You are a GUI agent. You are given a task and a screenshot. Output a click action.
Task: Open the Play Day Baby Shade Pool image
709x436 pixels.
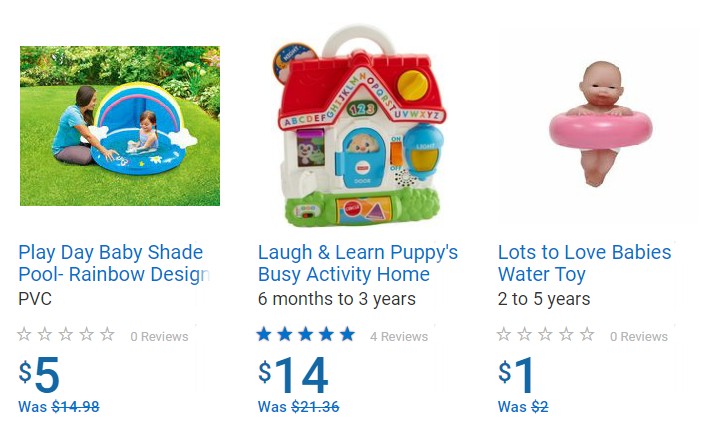click(x=120, y=125)
